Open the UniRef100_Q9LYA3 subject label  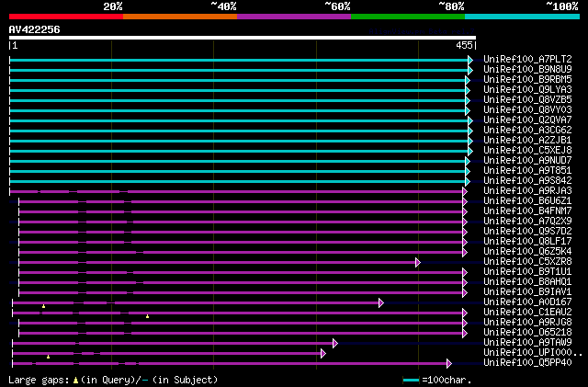coord(527,90)
